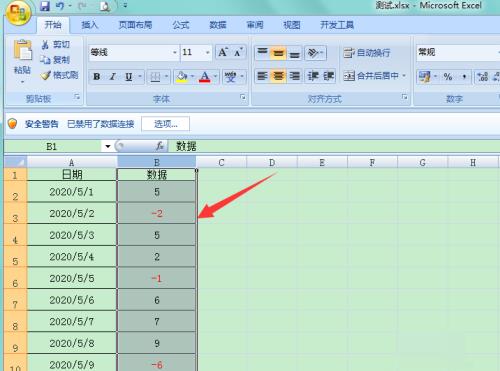
Task: Switch to the 插入 ribbon tab
Action: (x=89, y=25)
